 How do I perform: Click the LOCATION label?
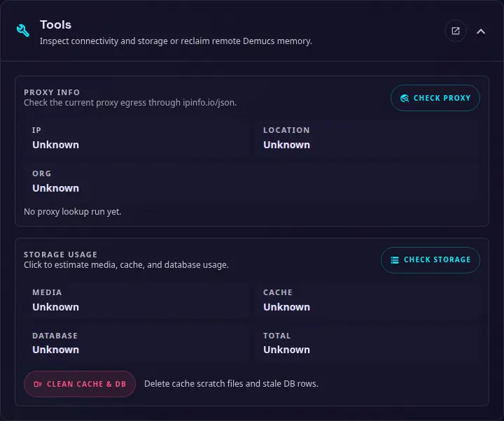pyautogui.click(x=286, y=130)
